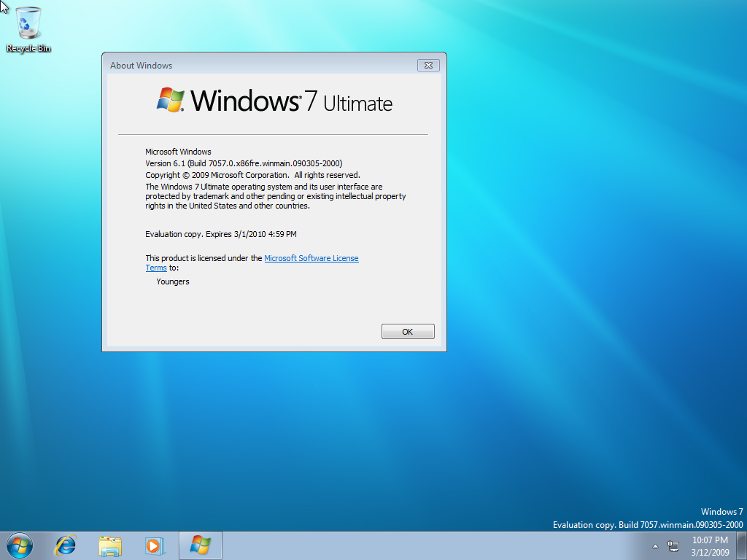Click the Copyright 2009 Microsoft Corporation line

click(x=252, y=175)
